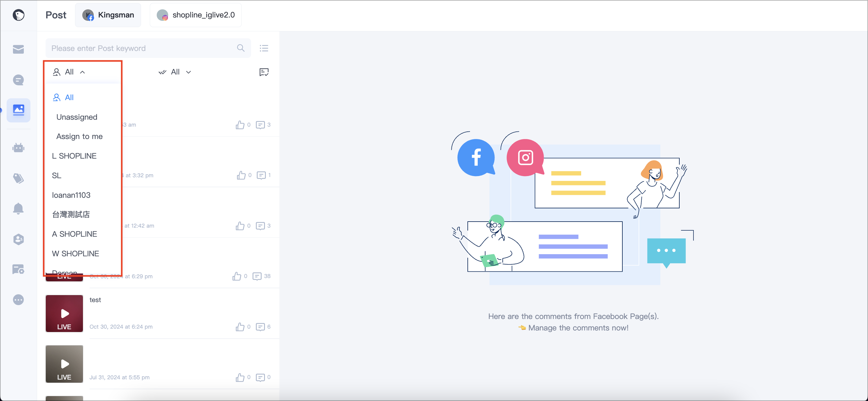Select A SHOPLINE assignee

[x=74, y=234]
